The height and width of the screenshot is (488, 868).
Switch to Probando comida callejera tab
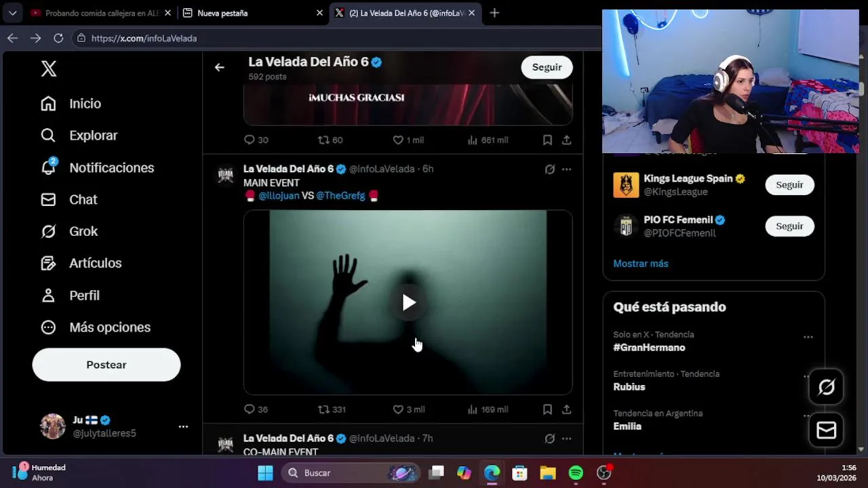(102, 13)
